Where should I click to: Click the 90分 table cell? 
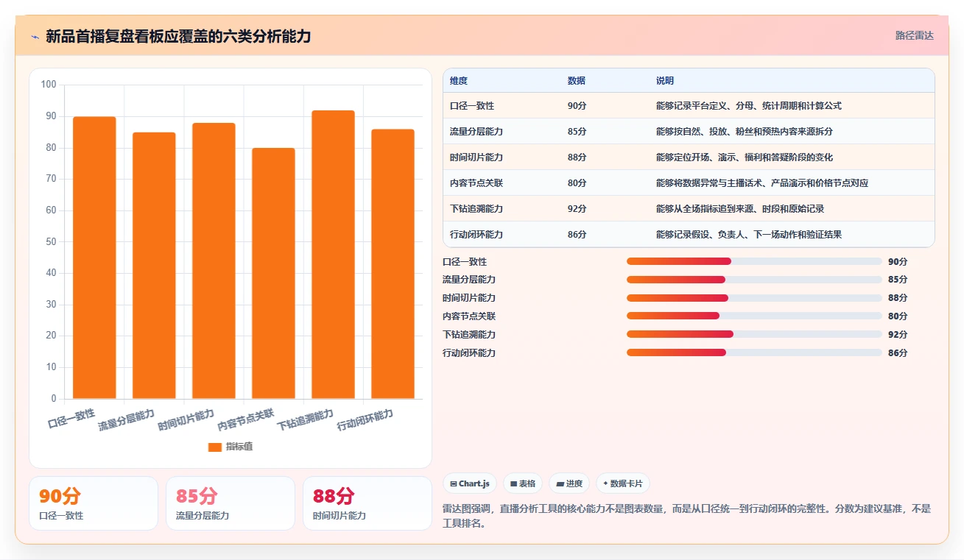coord(577,106)
